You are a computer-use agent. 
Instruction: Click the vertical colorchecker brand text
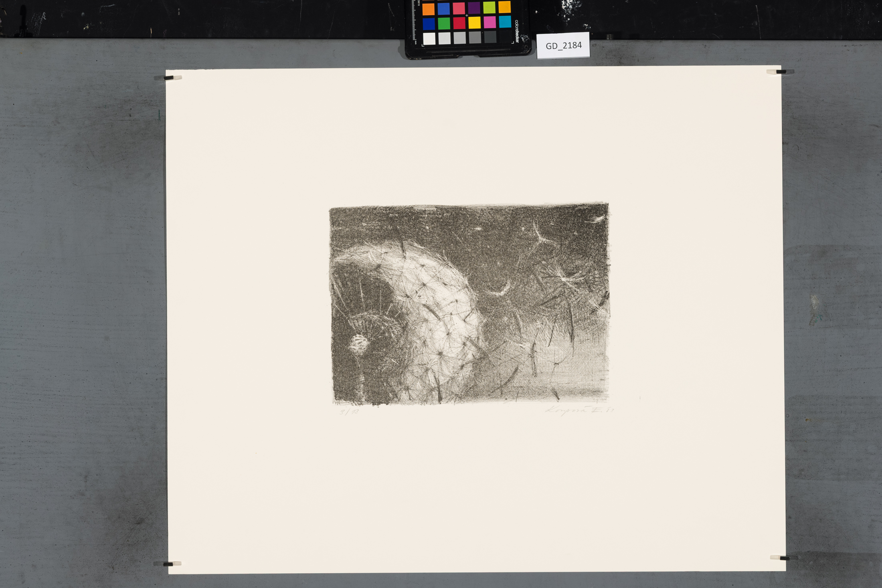[x=517, y=31]
